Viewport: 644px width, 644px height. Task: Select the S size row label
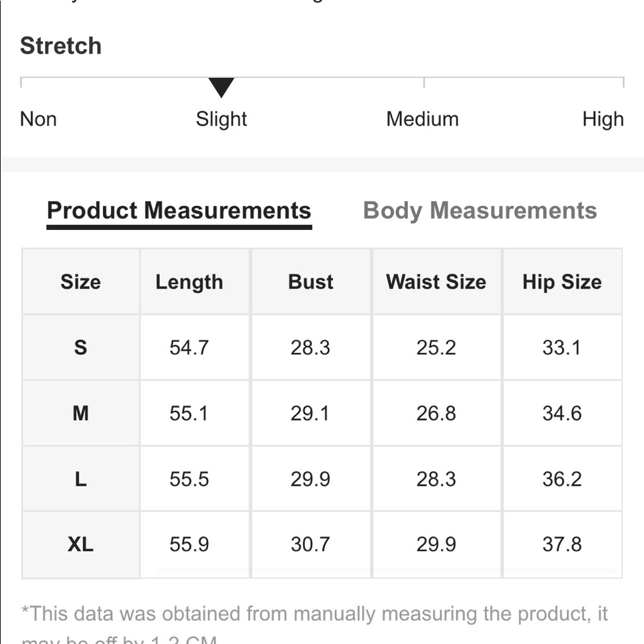80,348
